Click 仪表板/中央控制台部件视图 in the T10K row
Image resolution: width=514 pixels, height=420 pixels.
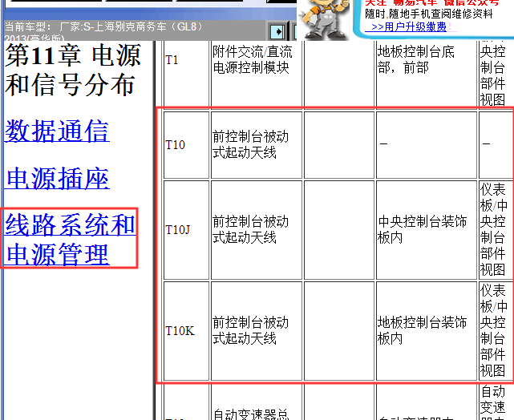tap(496, 331)
